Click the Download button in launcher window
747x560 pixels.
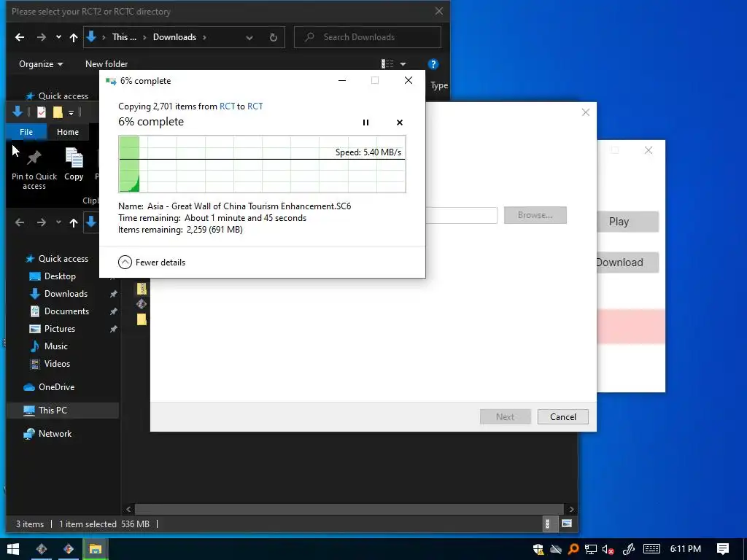[x=628, y=262]
